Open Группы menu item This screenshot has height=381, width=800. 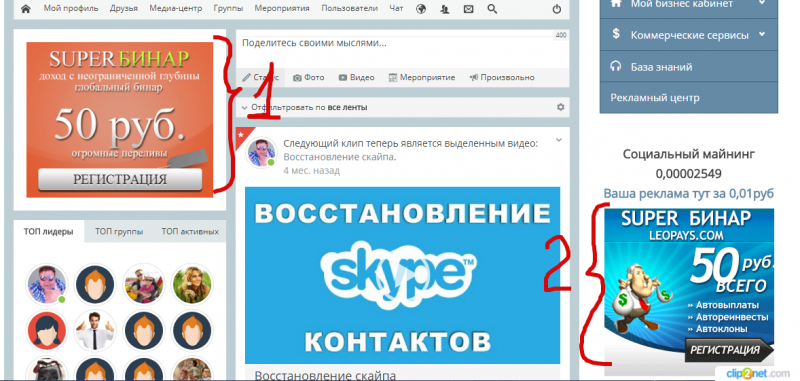click(x=228, y=9)
